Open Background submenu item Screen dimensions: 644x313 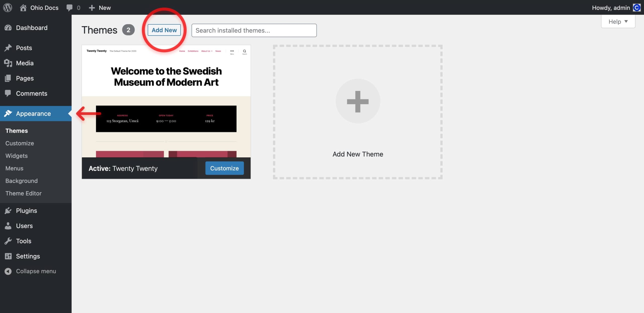21,181
